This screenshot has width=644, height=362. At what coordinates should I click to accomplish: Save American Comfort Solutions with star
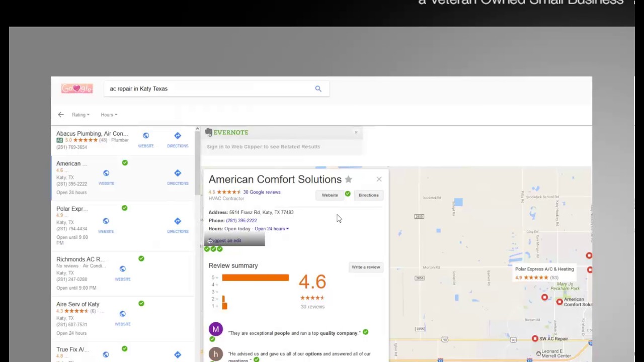coord(348,179)
